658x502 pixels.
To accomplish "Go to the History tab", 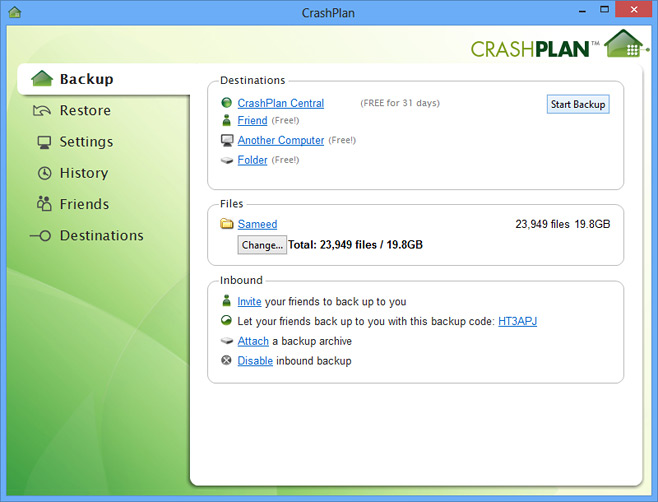I will pyautogui.click(x=84, y=173).
